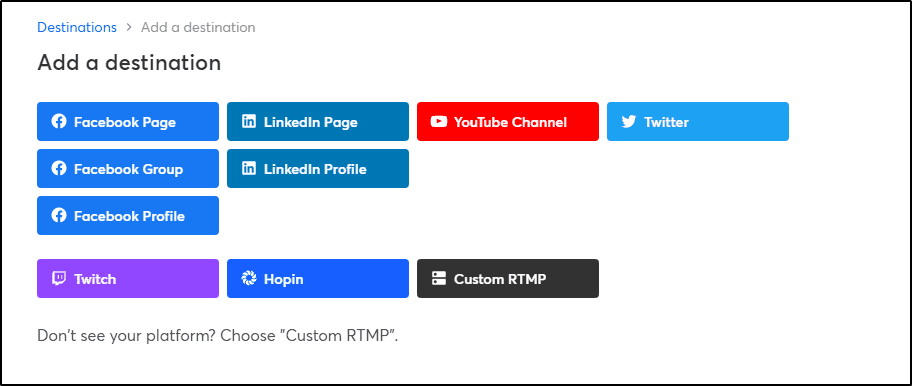Click the Facebook icon next to Facebook Group

[59, 169]
